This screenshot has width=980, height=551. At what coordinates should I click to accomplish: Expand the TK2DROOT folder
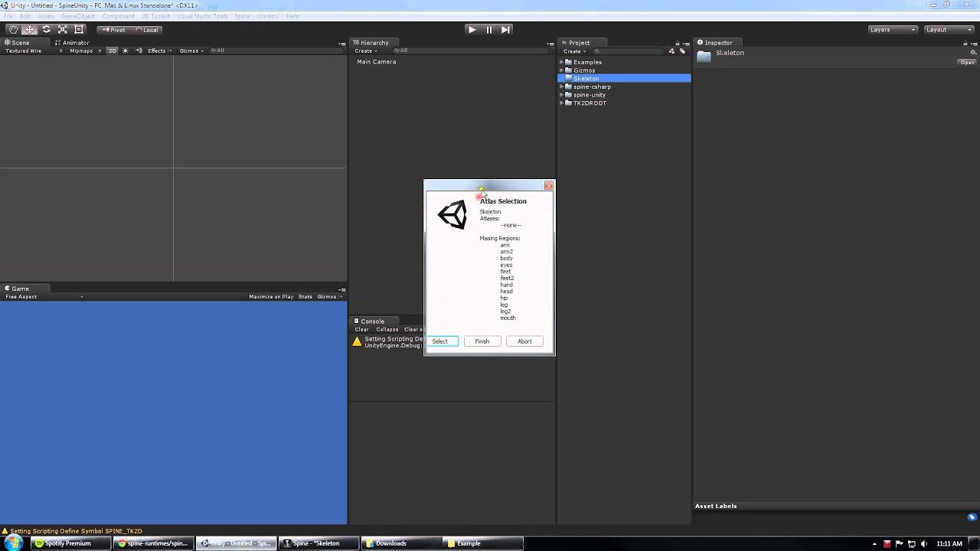coord(562,103)
